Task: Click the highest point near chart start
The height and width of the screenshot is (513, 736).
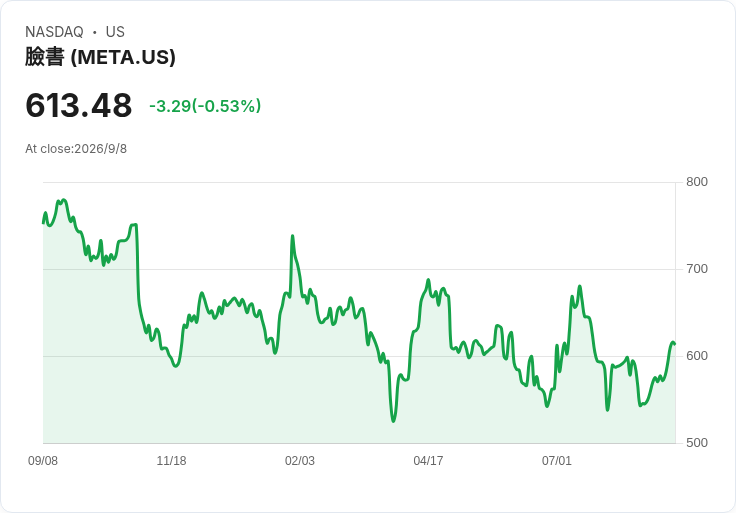Action: point(64,200)
